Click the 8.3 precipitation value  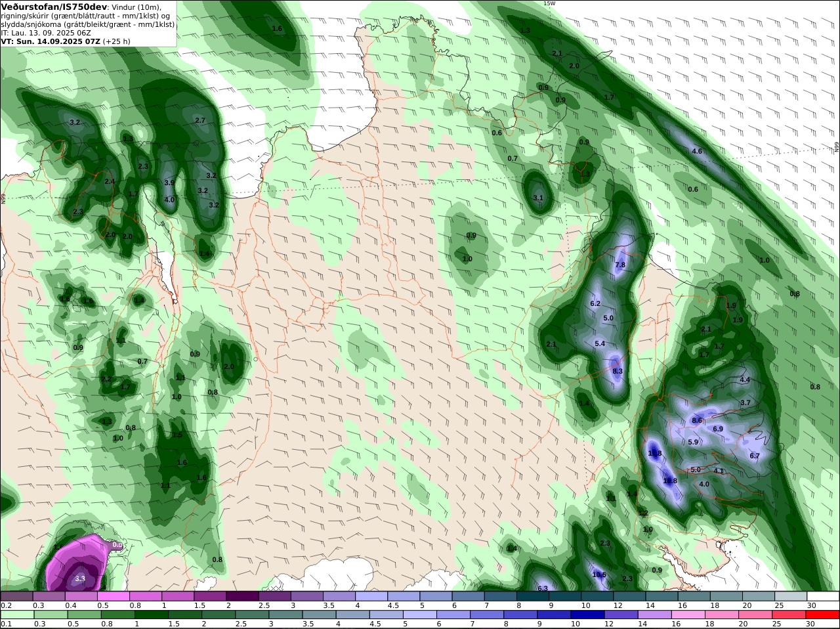pos(617,371)
